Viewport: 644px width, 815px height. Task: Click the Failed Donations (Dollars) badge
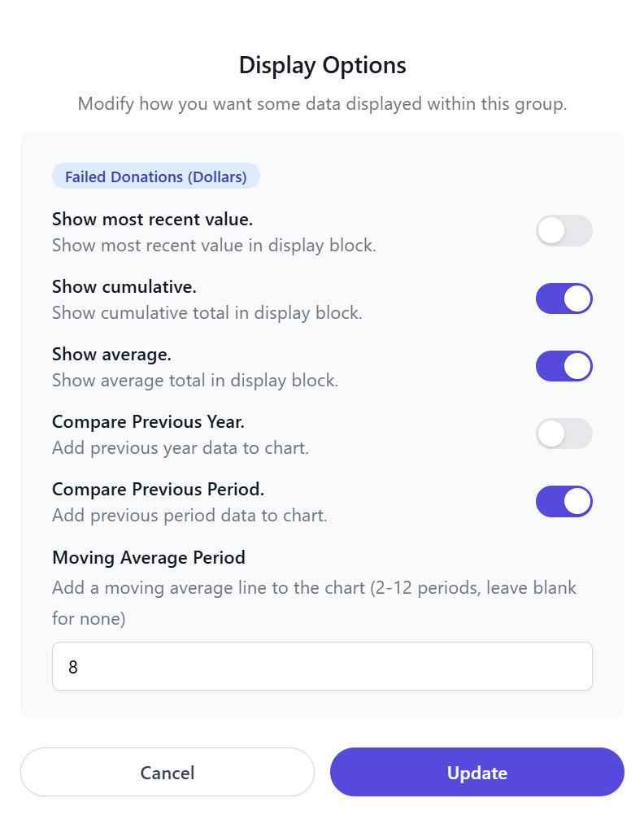pyautogui.click(x=155, y=177)
